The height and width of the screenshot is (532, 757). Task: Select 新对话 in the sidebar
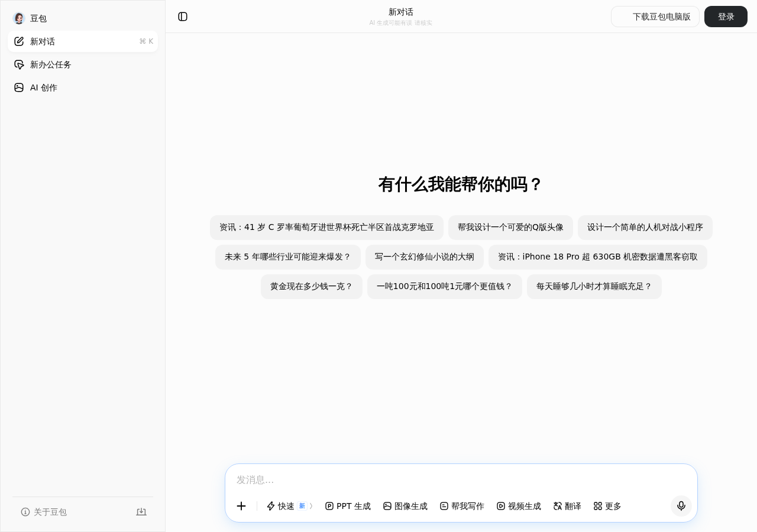(x=83, y=41)
